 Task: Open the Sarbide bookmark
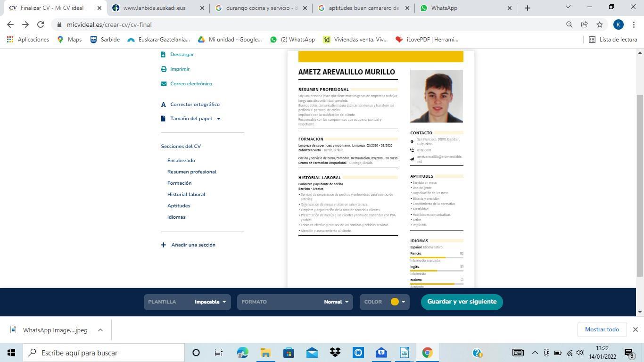tap(105, 40)
